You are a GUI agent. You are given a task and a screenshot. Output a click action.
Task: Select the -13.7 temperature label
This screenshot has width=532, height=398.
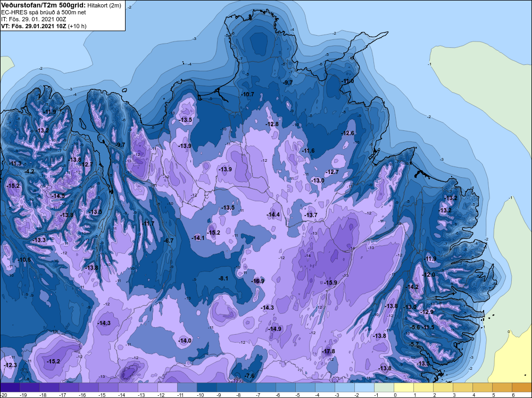click(311, 215)
